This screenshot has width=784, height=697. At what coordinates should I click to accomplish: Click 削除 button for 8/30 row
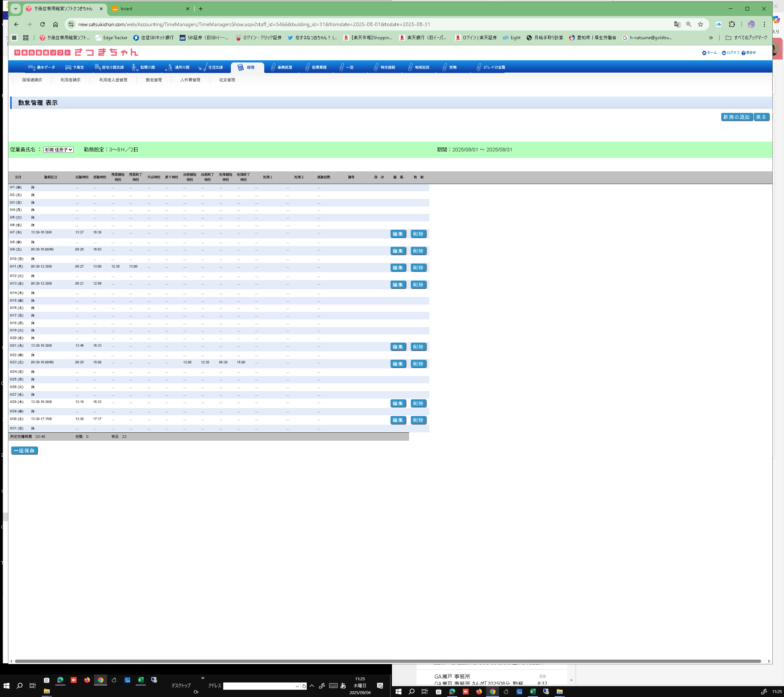point(418,420)
